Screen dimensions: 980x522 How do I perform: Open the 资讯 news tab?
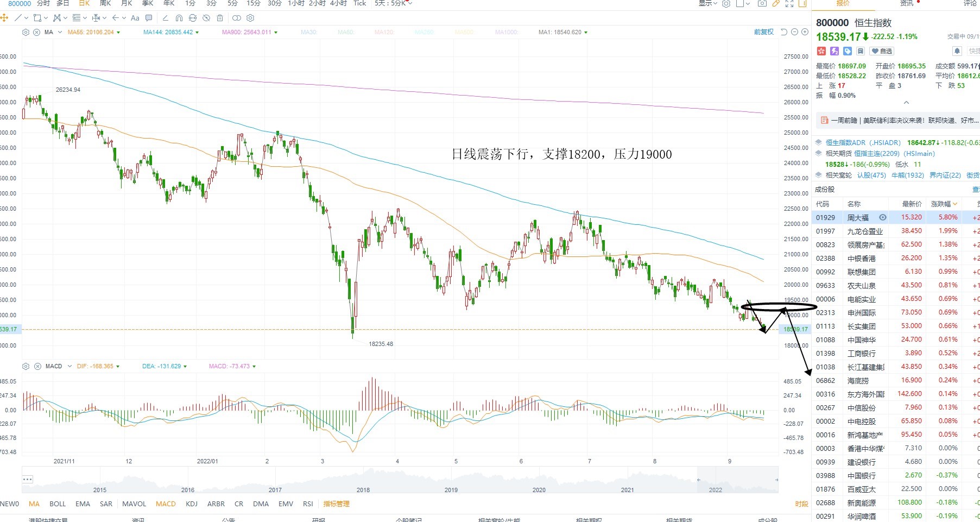point(907,3)
